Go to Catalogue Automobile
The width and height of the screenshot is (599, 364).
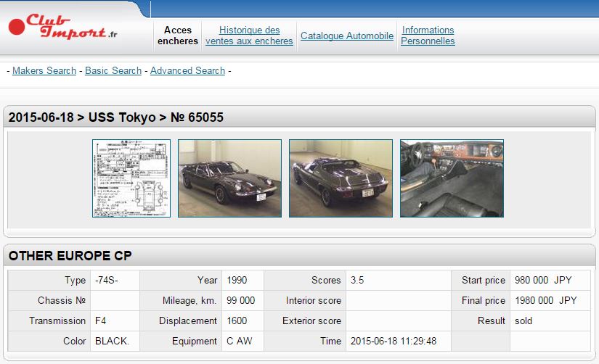click(347, 36)
